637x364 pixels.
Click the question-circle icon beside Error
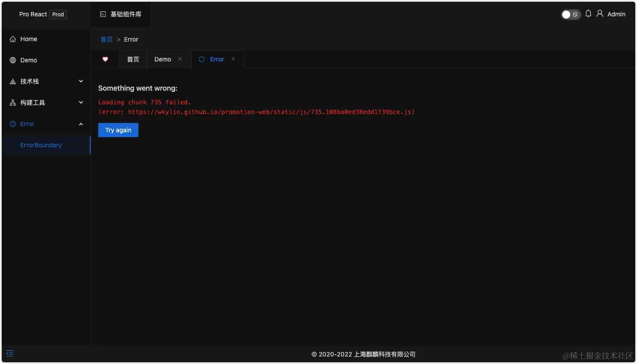click(13, 124)
